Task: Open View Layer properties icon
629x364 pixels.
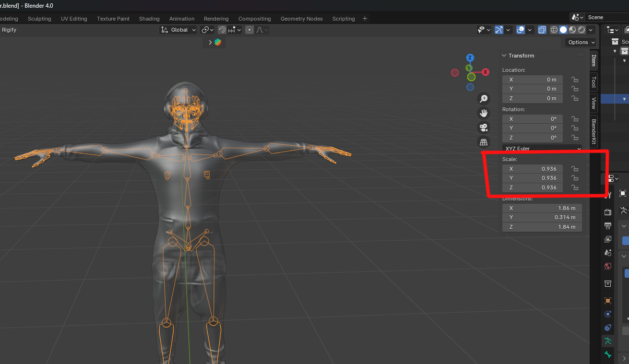Action: (608, 239)
